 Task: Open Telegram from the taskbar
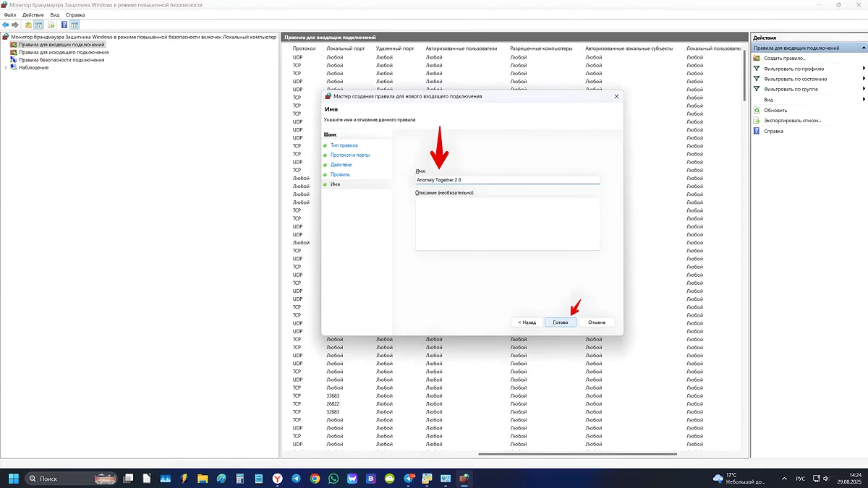click(297, 479)
